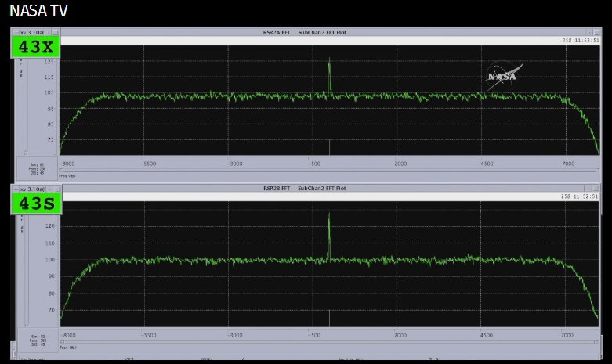Click the parameter readout box left of RSR2B x-axis
The image size is (612, 364).
[38, 341]
